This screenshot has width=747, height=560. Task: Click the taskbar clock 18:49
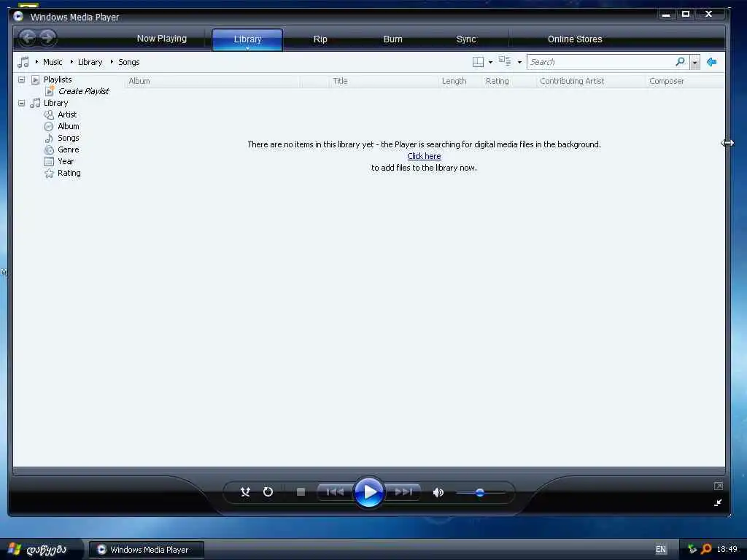(x=727, y=549)
